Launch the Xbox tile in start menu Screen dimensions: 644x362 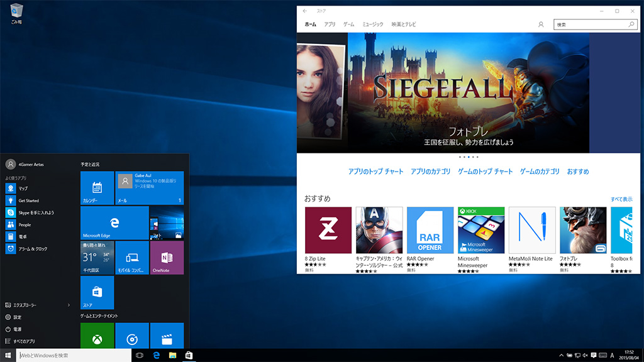(97, 337)
